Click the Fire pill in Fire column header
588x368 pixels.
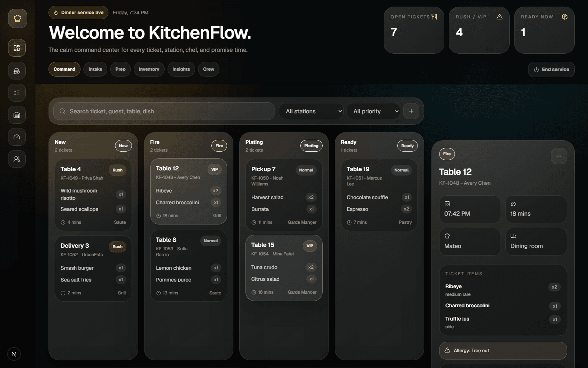pyautogui.click(x=219, y=146)
